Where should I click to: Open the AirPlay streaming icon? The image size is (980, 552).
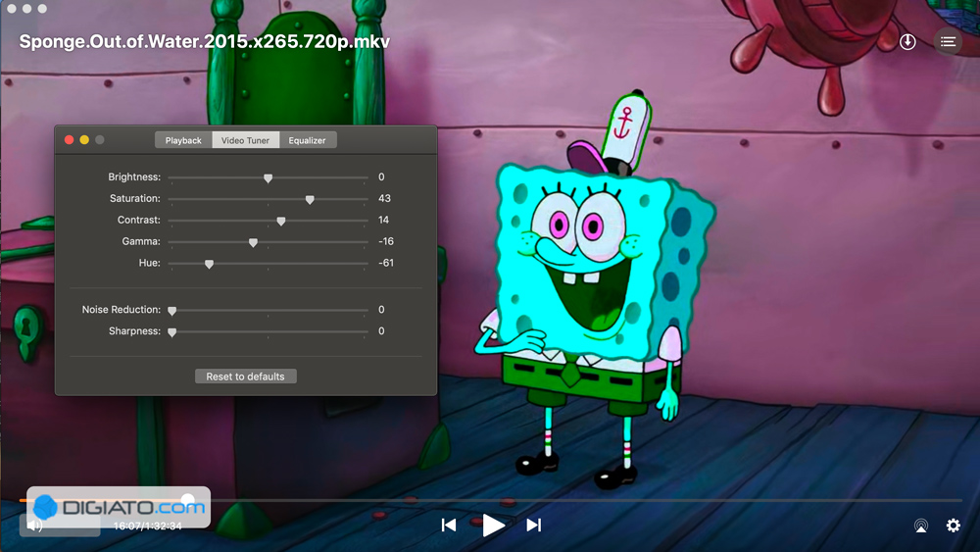(920, 526)
